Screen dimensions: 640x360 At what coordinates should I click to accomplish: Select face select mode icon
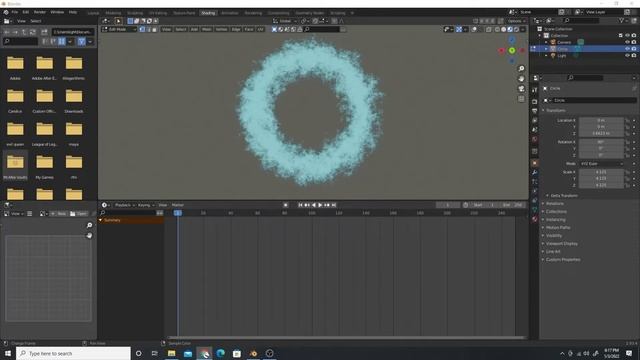[154, 29]
